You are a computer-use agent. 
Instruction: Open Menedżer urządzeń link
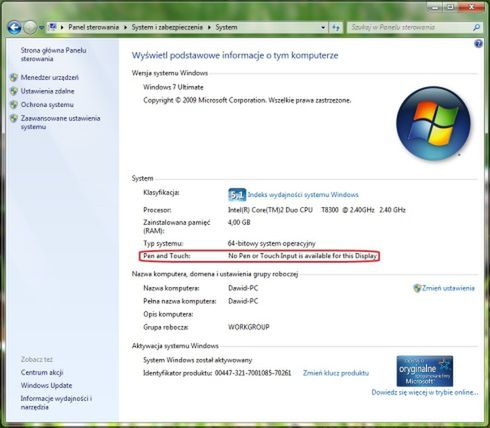[50, 77]
